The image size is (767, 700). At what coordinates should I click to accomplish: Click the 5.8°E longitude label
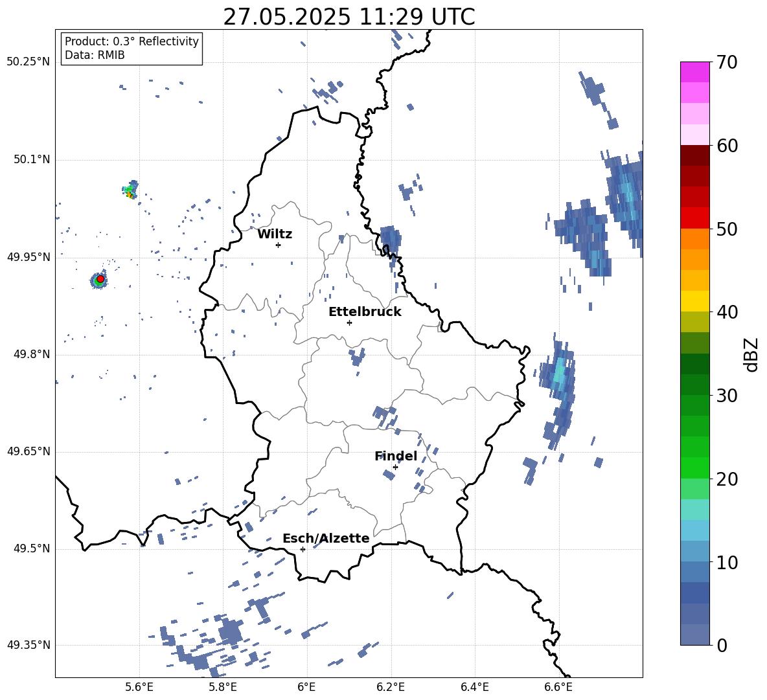click(x=223, y=687)
